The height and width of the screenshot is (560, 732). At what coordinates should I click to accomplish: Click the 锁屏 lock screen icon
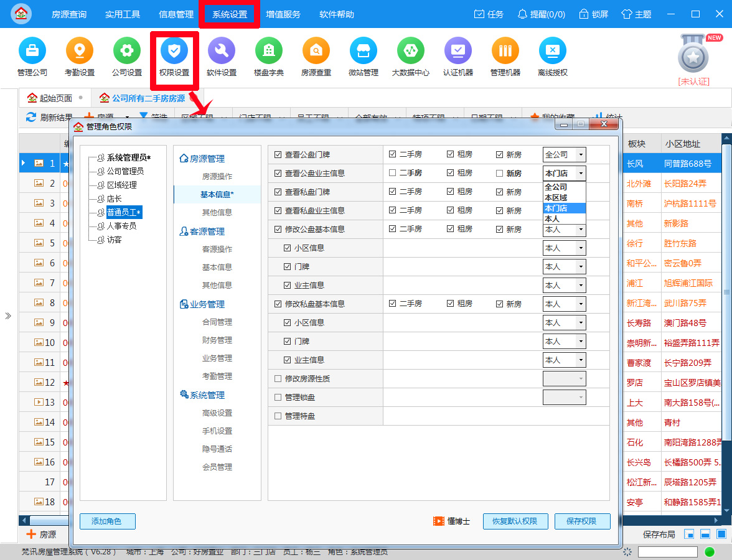(x=584, y=14)
